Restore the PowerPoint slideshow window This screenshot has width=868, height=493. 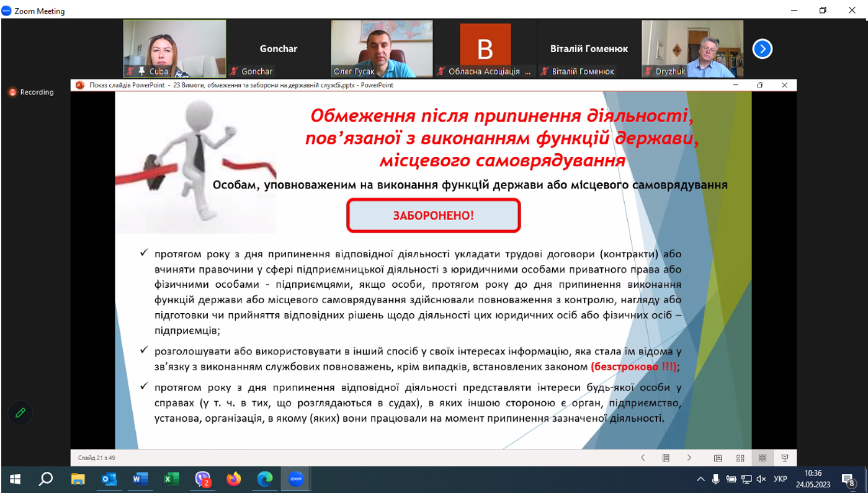click(760, 86)
